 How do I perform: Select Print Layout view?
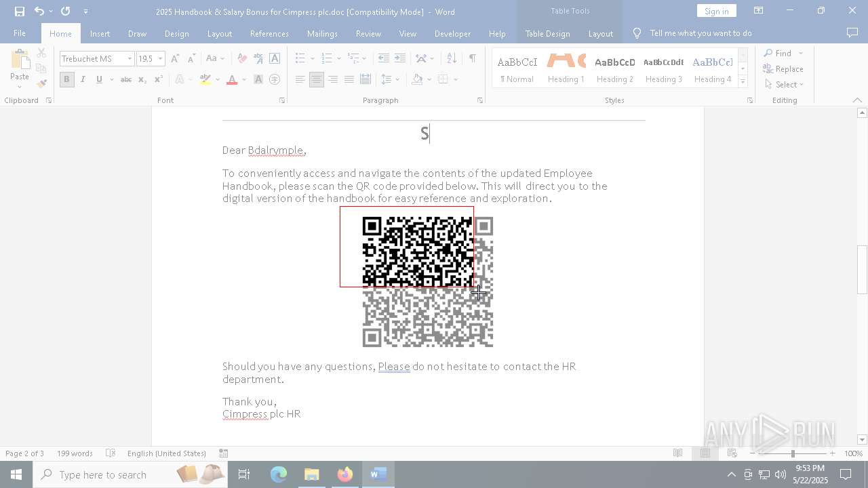(x=705, y=453)
